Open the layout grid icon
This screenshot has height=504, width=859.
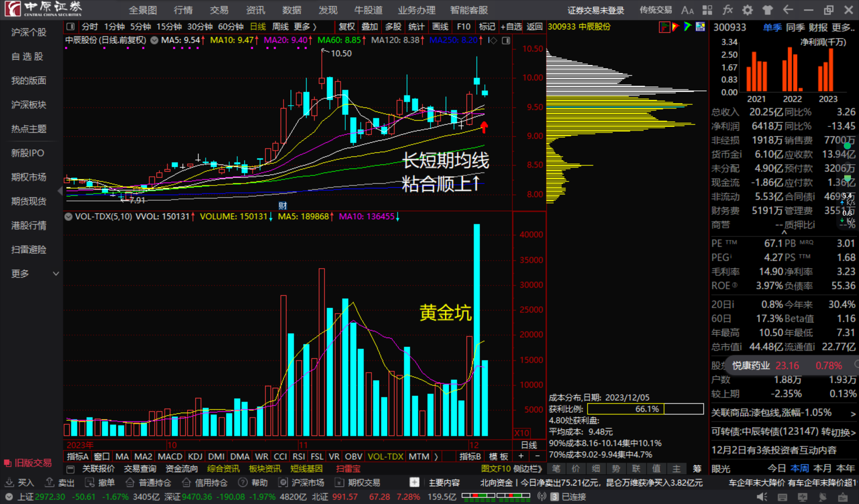[707, 9]
